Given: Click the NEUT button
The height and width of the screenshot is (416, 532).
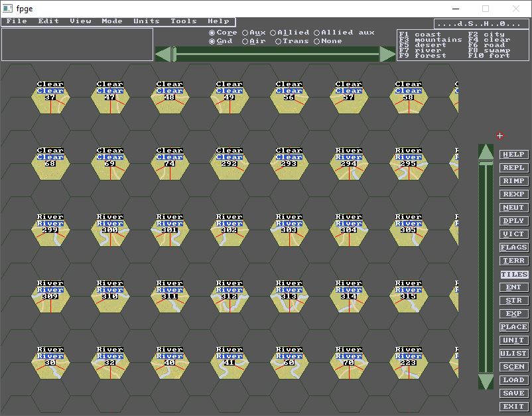Looking at the screenshot, I should pyautogui.click(x=513, y=208).
